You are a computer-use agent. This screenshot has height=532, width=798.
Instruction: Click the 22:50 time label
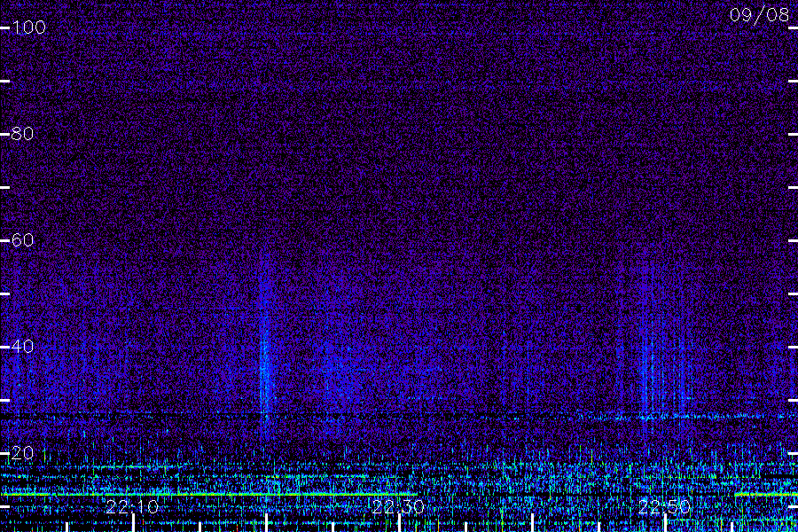[664, 506]
